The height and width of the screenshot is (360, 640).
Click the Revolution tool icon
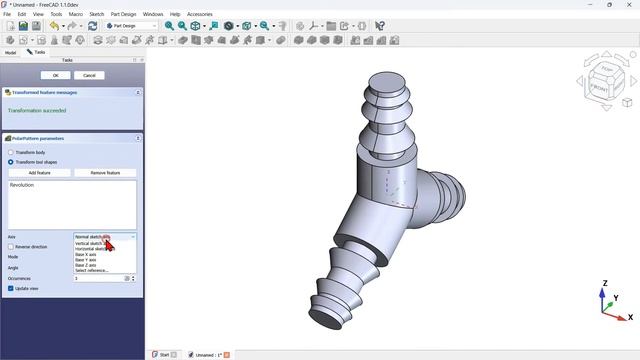111,40
